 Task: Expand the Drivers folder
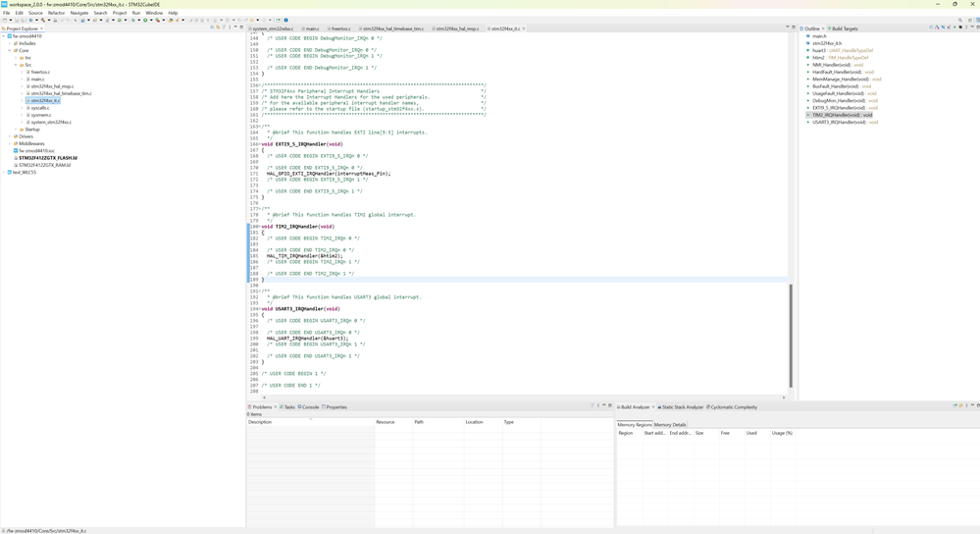11,136
